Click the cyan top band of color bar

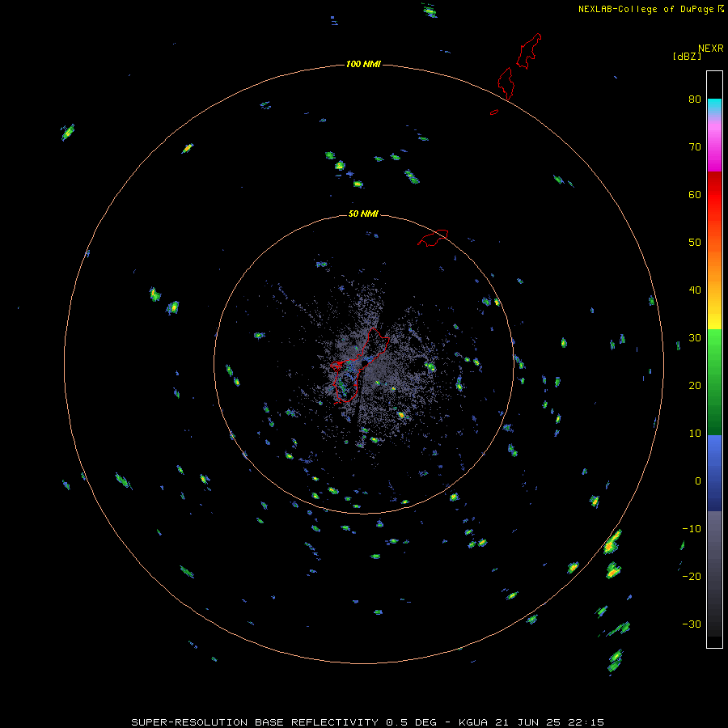click(x=714, y=106)
